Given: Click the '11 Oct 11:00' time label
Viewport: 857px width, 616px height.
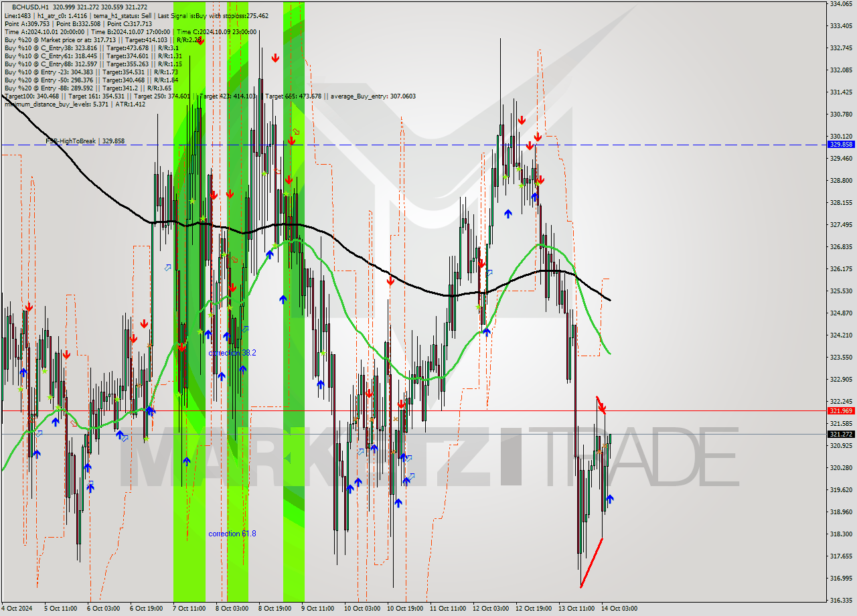Looking at the screenshot, I should [x=447, y=609].
